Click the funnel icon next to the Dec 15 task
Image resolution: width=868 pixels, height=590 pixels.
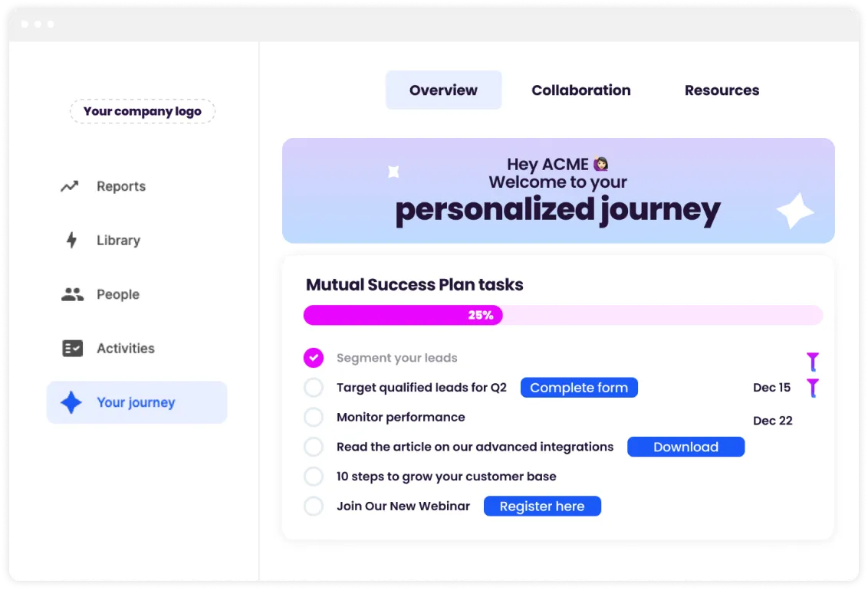click(x=812, y=388)
